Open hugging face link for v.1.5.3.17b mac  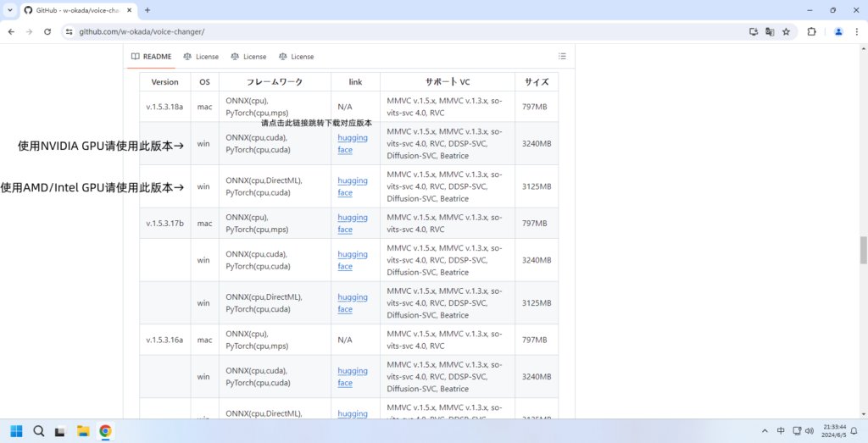pyautogui.click(x=353, y=224)
